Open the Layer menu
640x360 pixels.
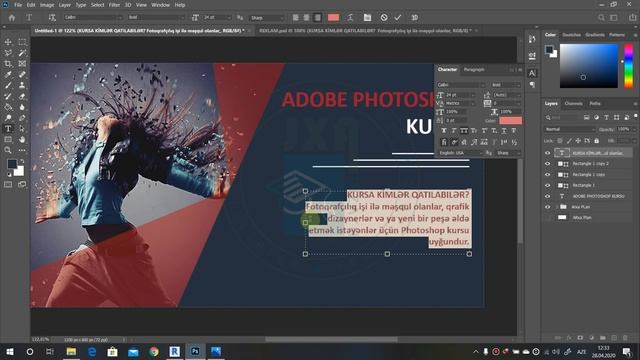[x=64, y=5]
